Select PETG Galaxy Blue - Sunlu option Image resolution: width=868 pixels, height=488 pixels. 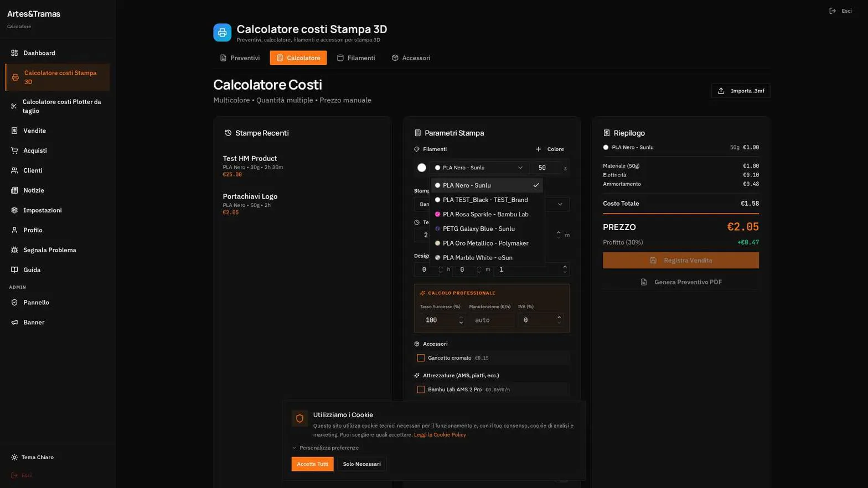click(487, 229)
